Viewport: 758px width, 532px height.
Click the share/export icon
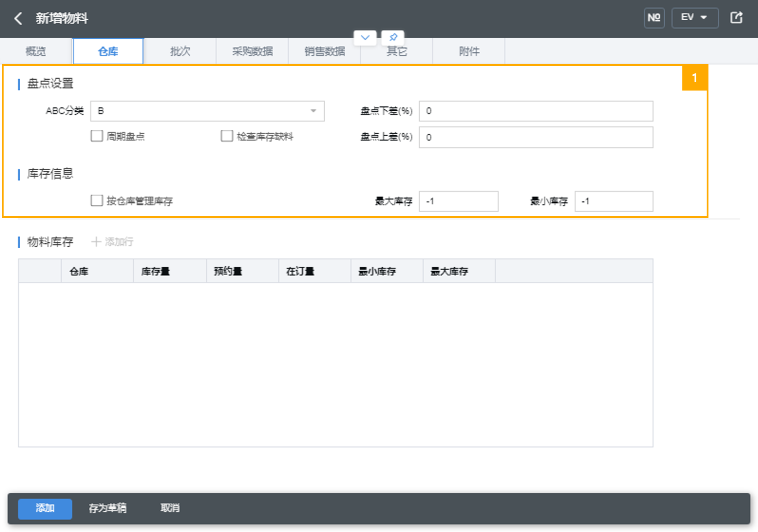pyautogui.click(x=736, y=18)
